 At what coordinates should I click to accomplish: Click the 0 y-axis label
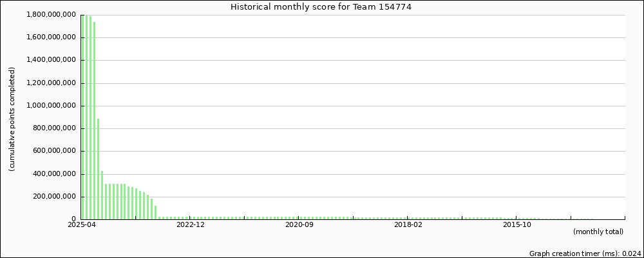click(75, 219)
